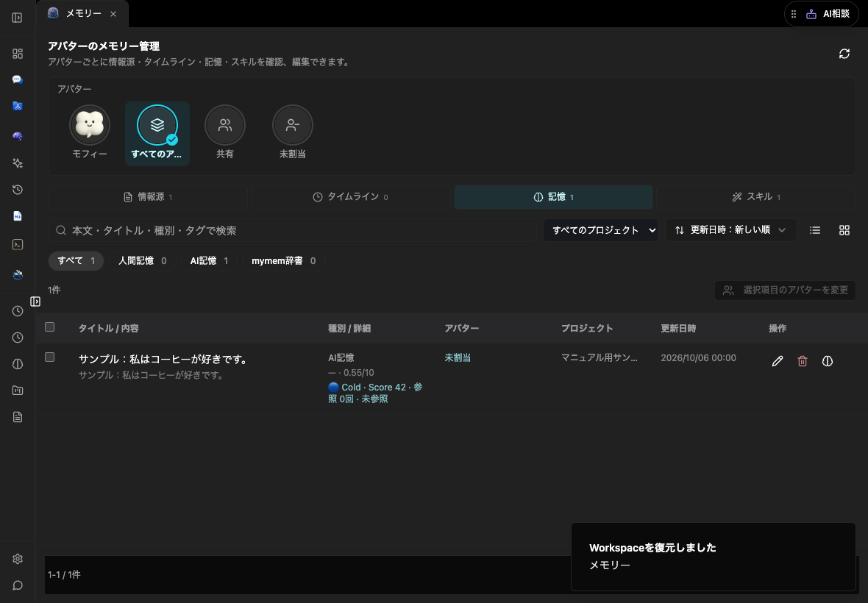
Task: Close the メモリー tab
Action: click(x=113, y=14)
